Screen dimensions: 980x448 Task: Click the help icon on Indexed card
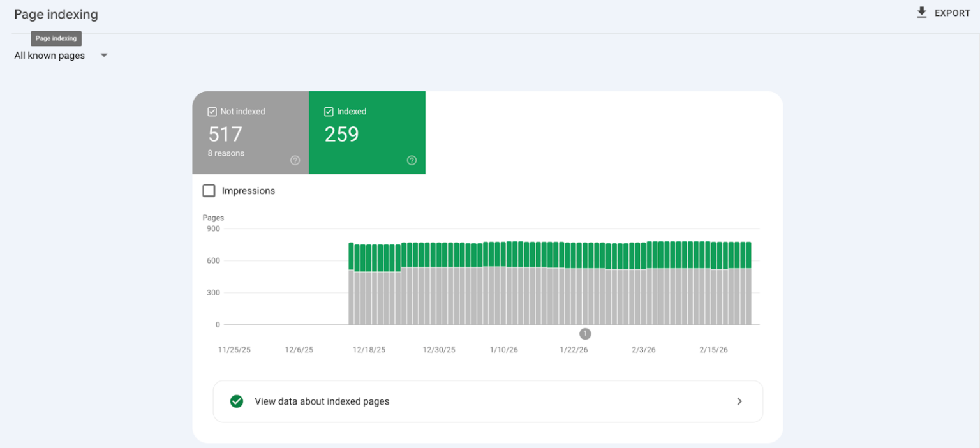pos(412,160)
